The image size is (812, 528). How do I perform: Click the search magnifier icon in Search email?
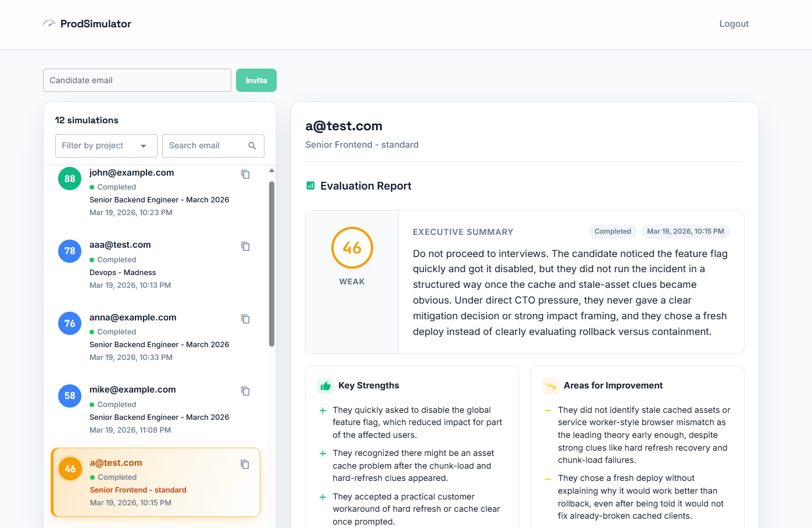(252, 145)
